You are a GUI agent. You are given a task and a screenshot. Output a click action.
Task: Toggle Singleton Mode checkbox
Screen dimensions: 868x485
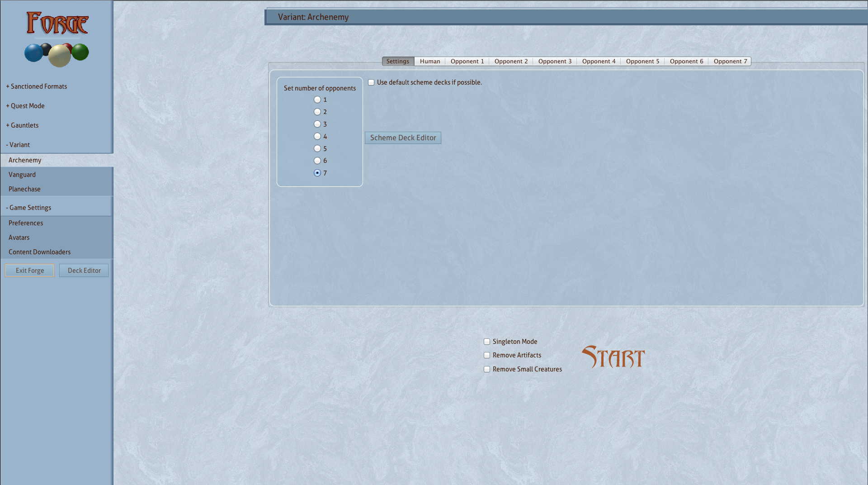pyautogui.click(x=487, y=342)
